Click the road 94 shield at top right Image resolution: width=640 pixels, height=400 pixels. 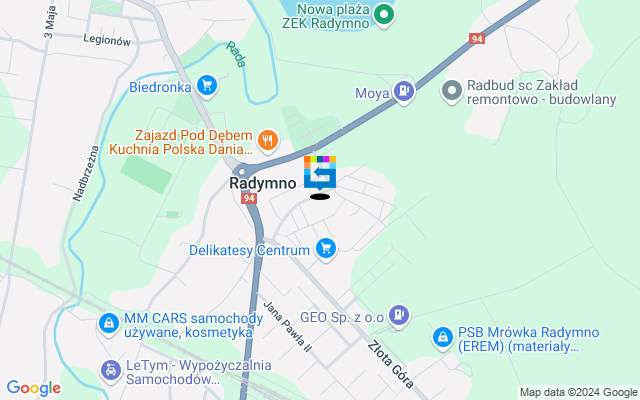(x=477, y=39)
